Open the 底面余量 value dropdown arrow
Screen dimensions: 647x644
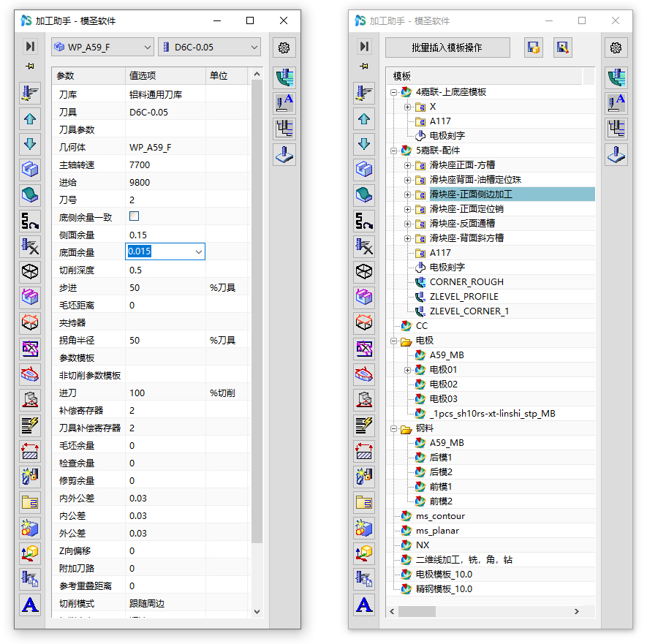tap(198, 252)
